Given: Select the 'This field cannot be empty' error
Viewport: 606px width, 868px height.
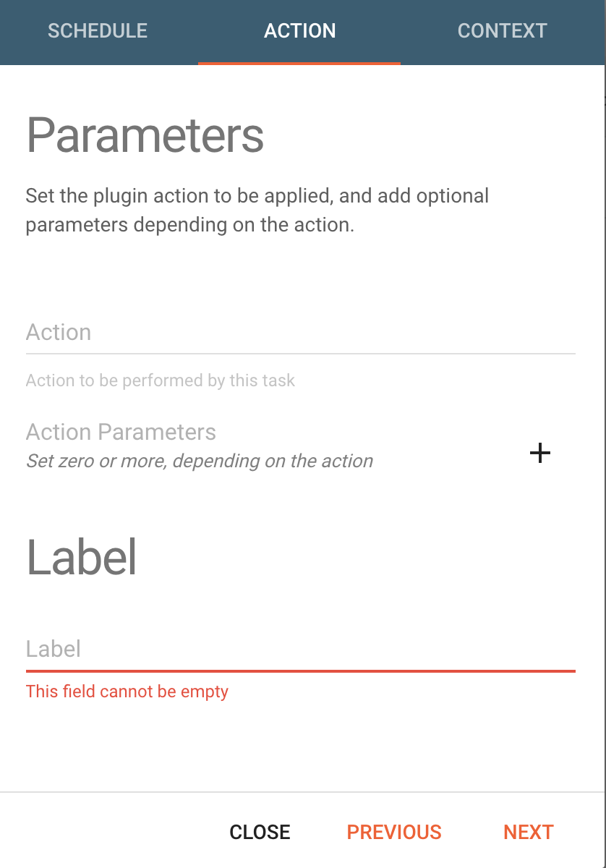Looking at the screenshot, I should tap(127, 692).
